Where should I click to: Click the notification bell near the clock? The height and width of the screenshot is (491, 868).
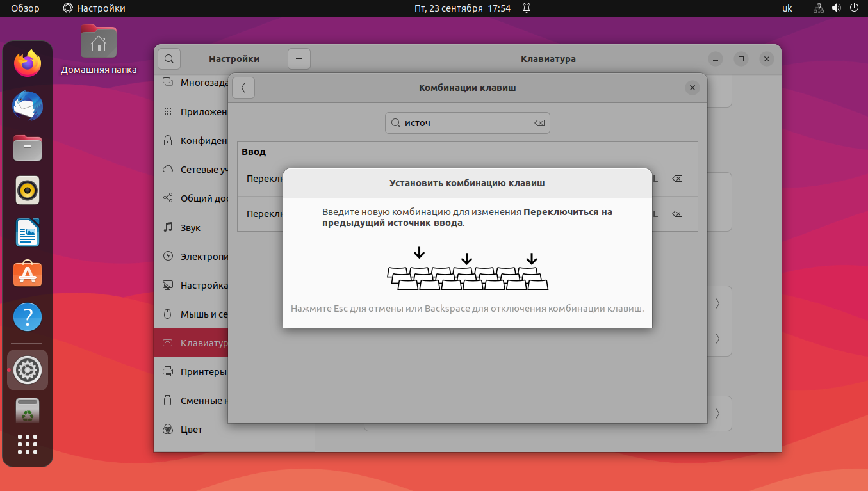525,8
